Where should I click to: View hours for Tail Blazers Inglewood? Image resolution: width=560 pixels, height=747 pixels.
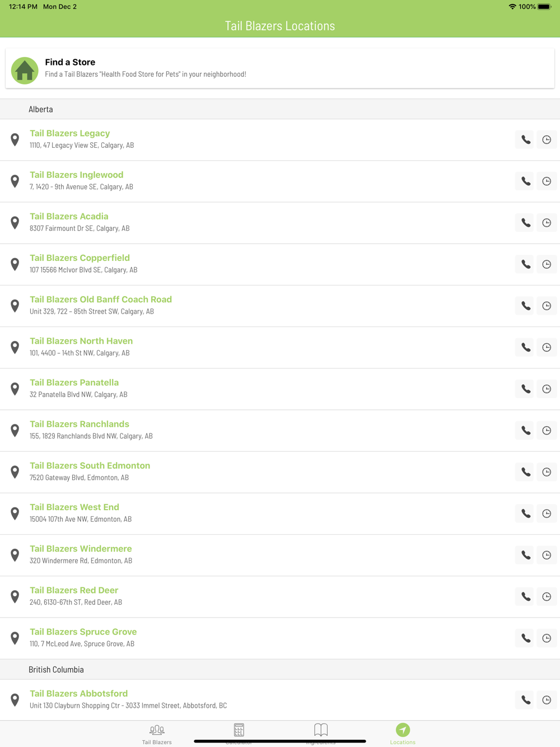click(547, 181)
